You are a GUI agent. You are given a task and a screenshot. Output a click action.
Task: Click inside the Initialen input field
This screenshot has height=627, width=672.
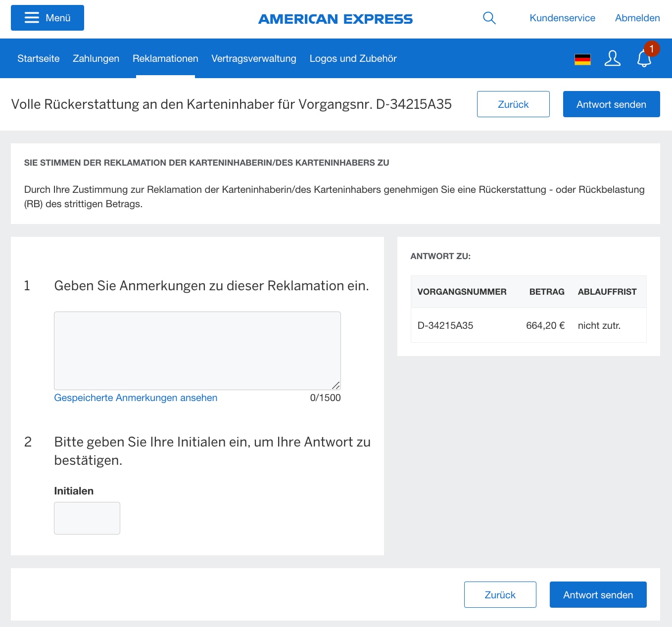[x=87, y=518]
